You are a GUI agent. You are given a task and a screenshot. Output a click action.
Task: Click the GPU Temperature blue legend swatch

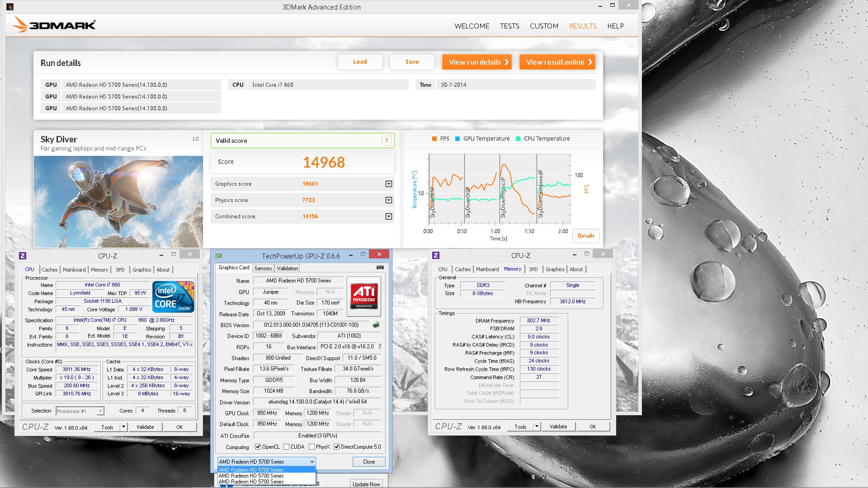coord(458,139)
